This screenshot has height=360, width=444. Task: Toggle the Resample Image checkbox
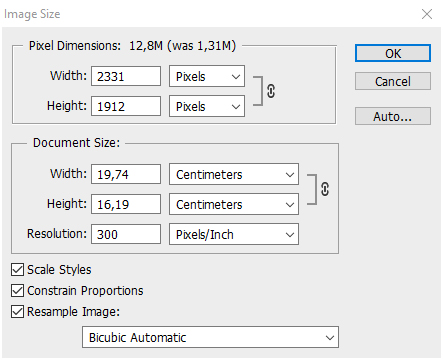[17, 312]
